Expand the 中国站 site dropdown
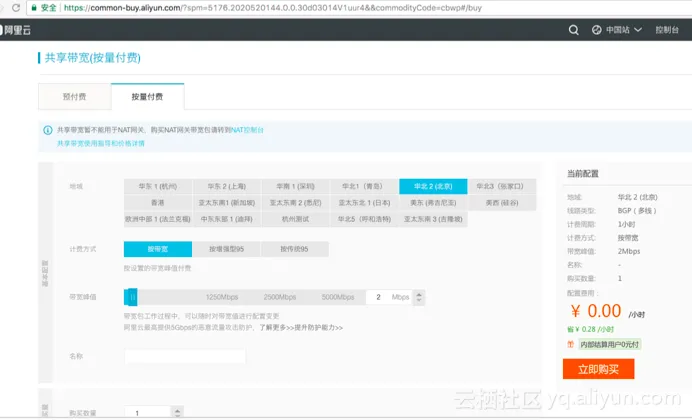The width and height of the screenshot is (692, 420). click(624, 30)
